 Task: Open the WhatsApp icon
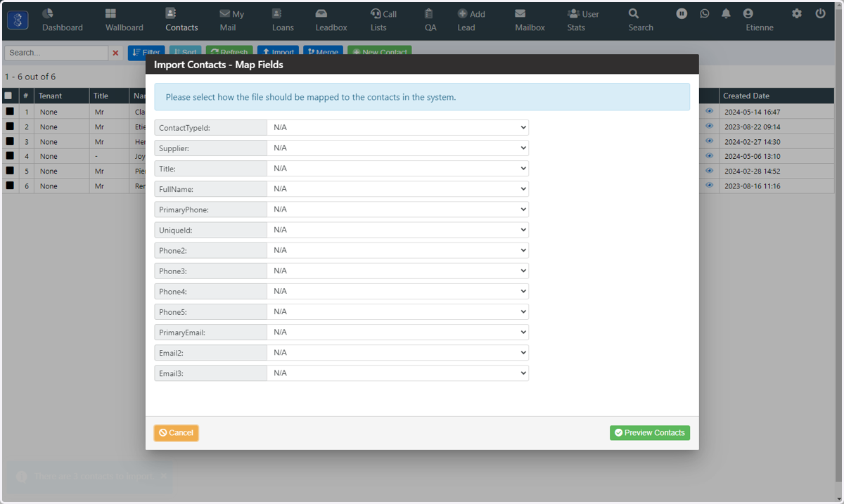coord(705,13)
